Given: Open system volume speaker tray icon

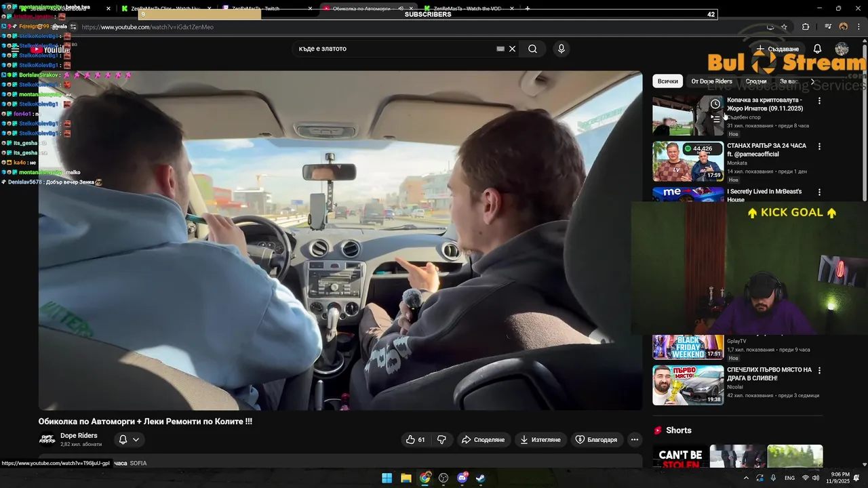Looking at the screenshot, I should point(816,478).
